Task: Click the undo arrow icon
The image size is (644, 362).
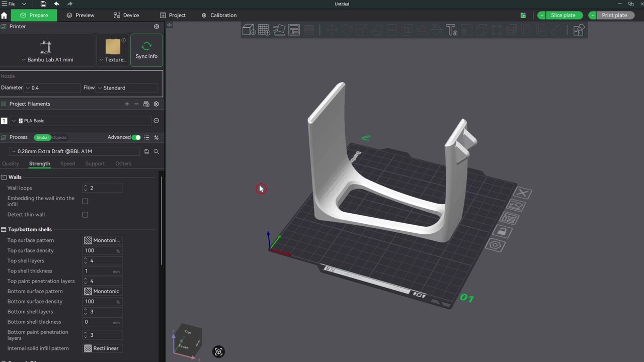Action: coord(57,4)
